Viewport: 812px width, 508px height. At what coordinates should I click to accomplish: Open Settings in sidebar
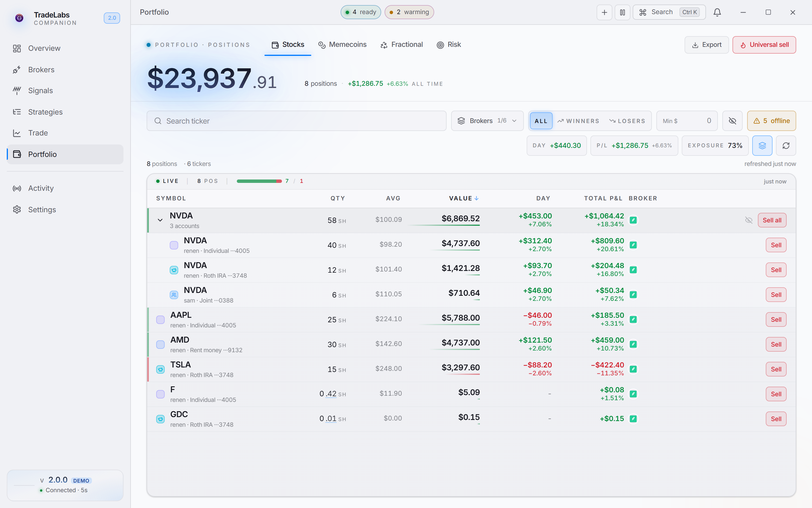[x=65, y=210]
